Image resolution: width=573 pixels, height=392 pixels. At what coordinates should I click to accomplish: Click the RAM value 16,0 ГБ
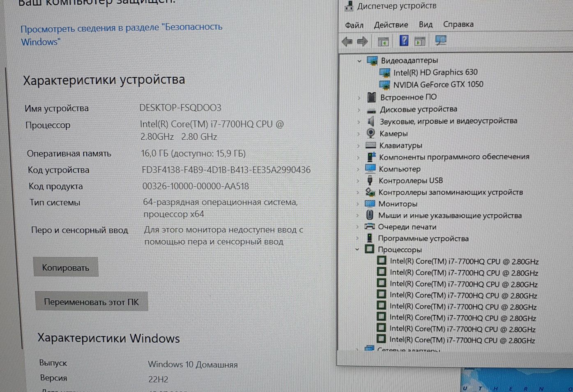click(x=193, y=153)
